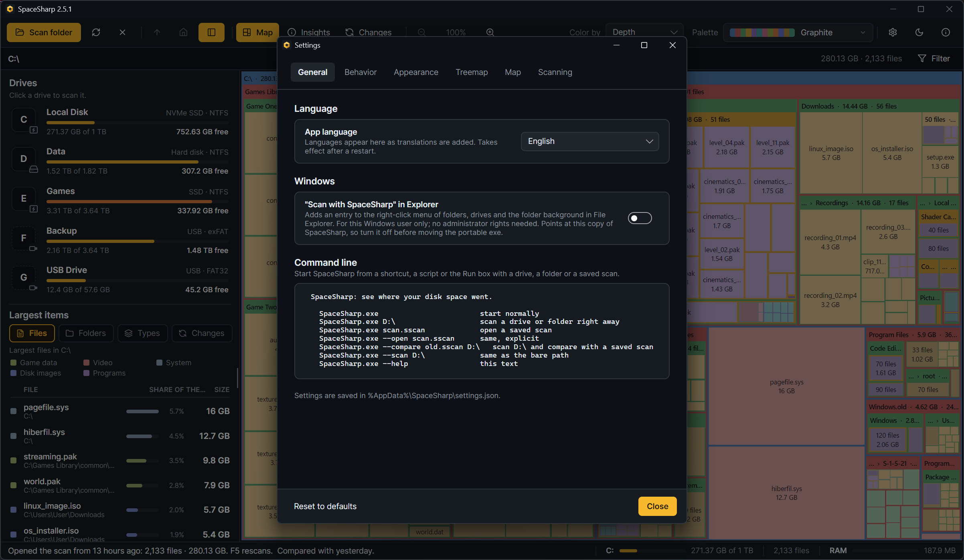The height and width of the screenshot is (560, 964).
Task: Open the App language English dropdown
Action: tap(589, 142)
